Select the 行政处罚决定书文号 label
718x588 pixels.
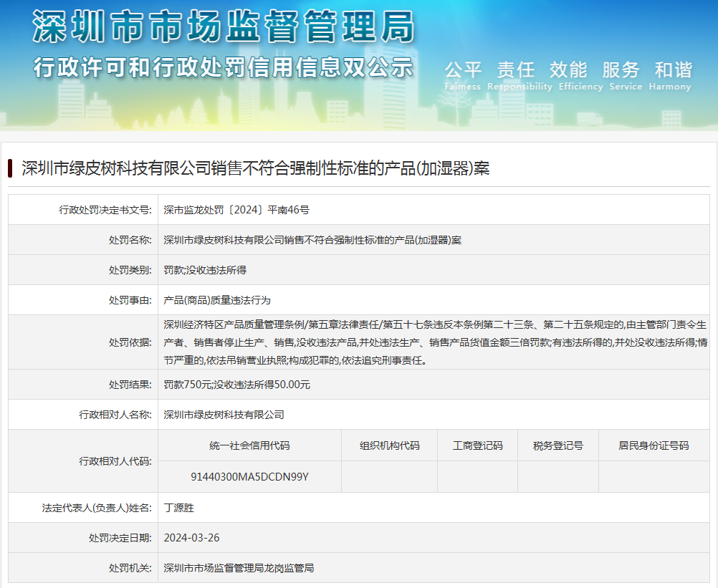[105, 210]
